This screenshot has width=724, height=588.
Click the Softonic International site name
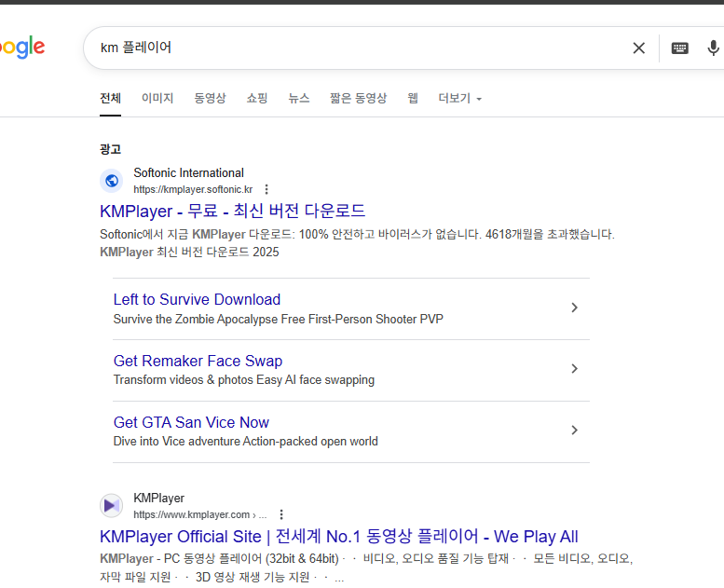coord(189,172)
